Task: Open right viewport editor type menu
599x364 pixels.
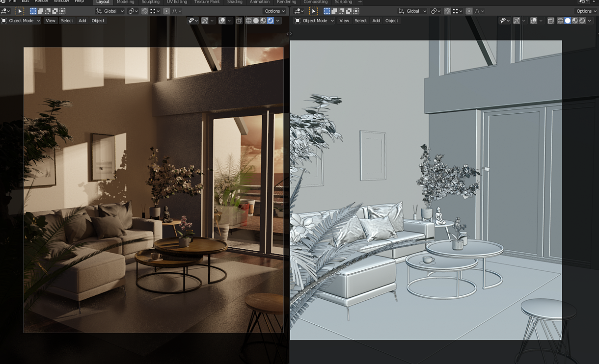Action: click(x=299, y=11)
